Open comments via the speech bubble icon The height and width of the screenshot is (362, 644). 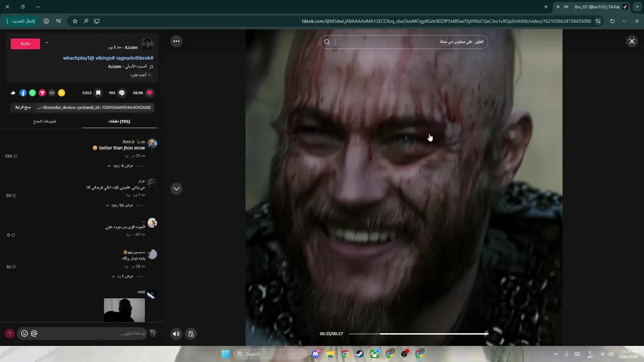tap(122, 93)
